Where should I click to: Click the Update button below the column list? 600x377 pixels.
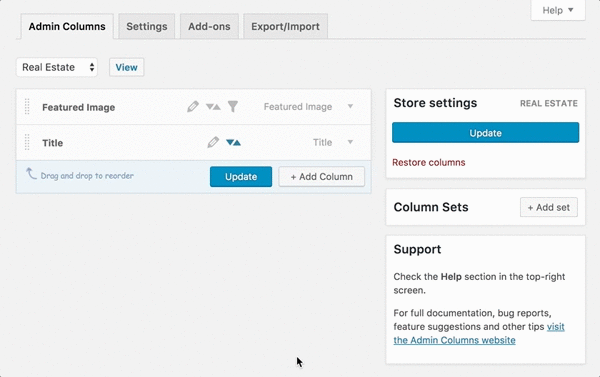[x=241, y=176]
